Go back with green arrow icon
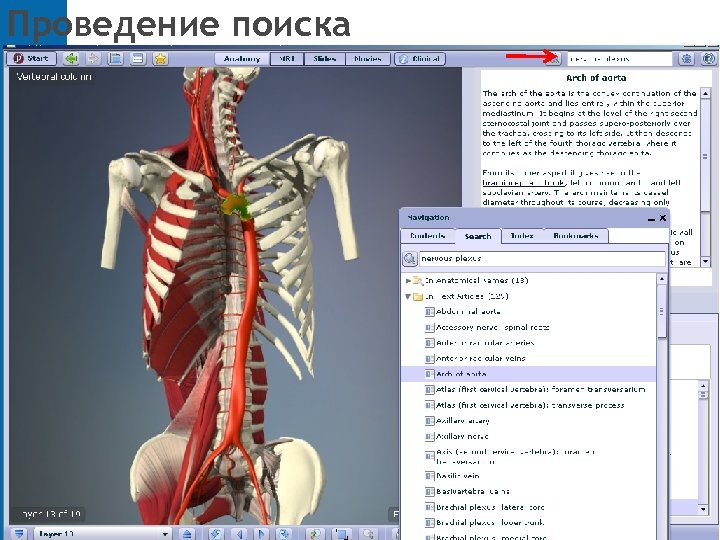 point(71,59)
